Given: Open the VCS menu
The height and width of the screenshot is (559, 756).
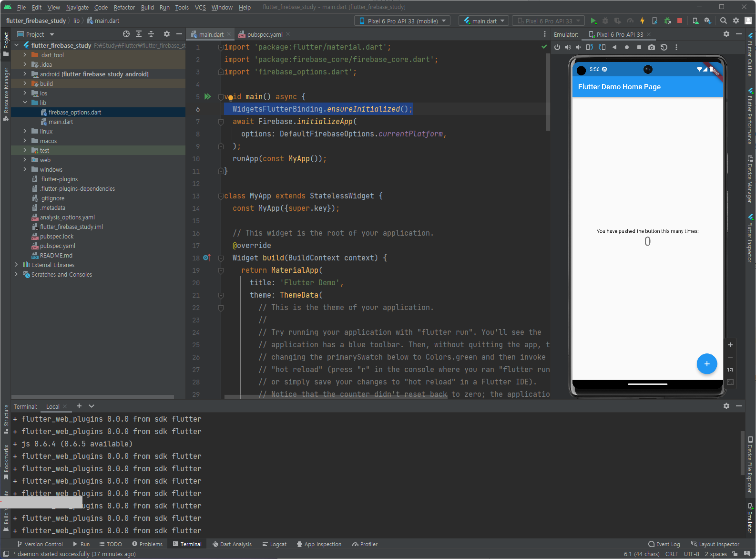Looking at the screenshot, I should 200,7.
